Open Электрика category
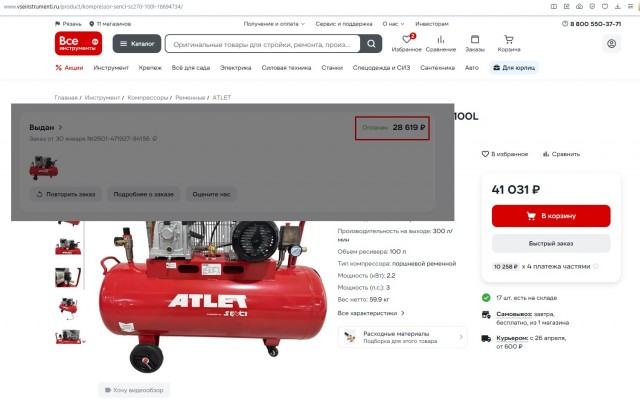640x408 pixels. [236, 68]
